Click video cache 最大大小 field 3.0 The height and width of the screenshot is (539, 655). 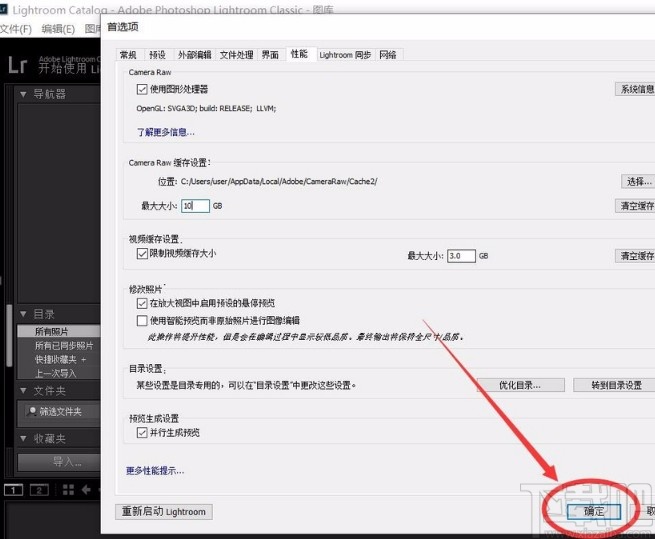point(461,256)
